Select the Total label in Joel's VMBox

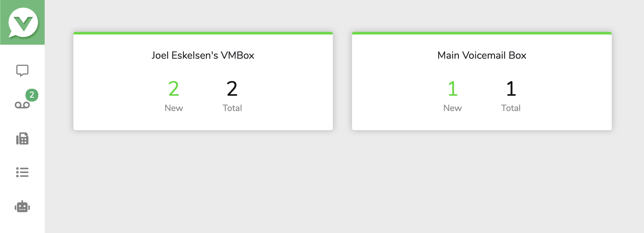pos(232,108)
